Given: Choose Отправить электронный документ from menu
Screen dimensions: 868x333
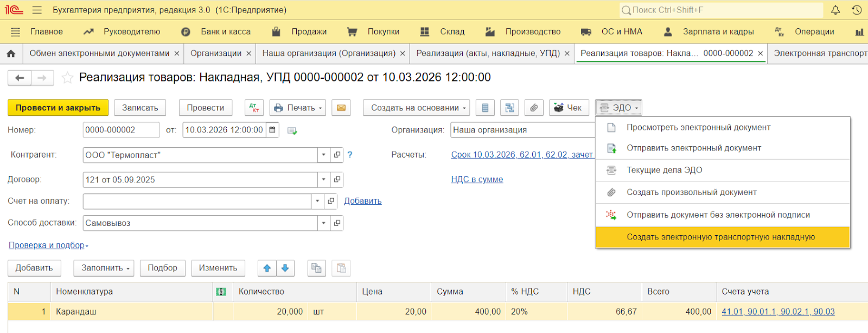Looking at the screenshot, I should tap(693, 148).
